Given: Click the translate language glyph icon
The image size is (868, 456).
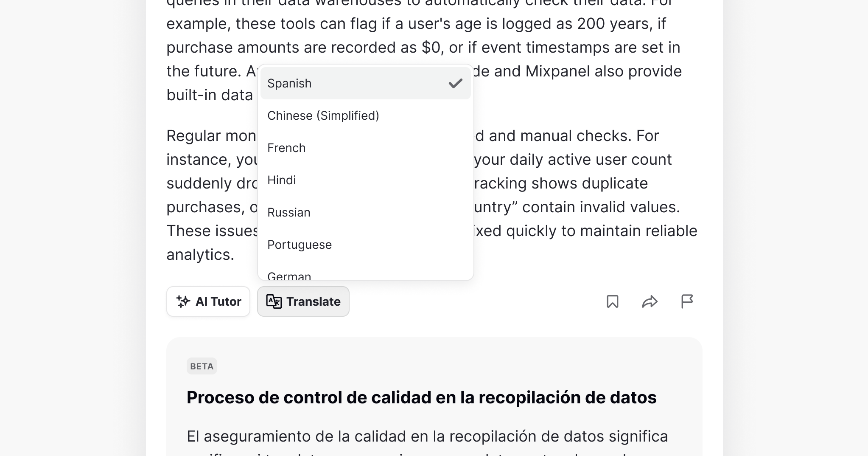Looking at the screenshot, I should 274,301.
